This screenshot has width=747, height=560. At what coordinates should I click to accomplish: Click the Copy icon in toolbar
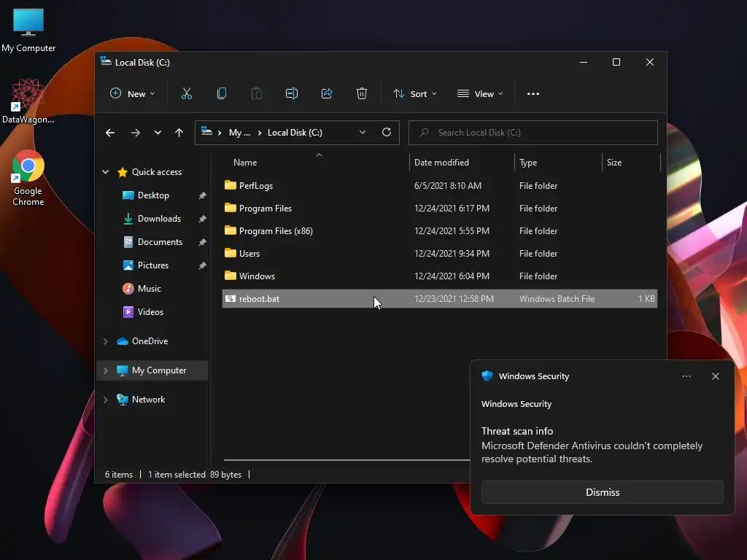click(222, 94)
